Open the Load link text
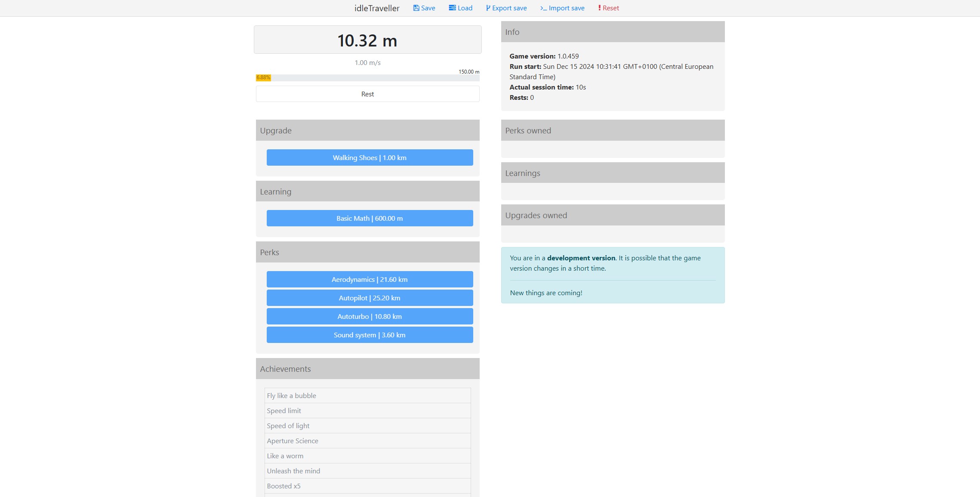 (465, 8)
